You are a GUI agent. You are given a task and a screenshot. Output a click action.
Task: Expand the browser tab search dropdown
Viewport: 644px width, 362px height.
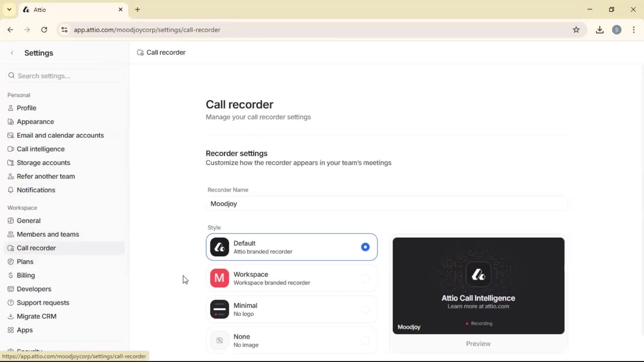[x=9, y=9]
